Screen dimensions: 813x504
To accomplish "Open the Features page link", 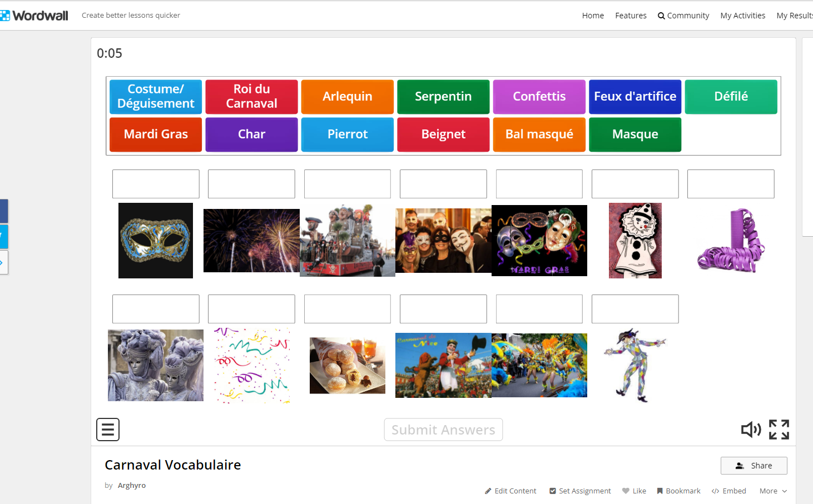I will (x=631, y=16).
